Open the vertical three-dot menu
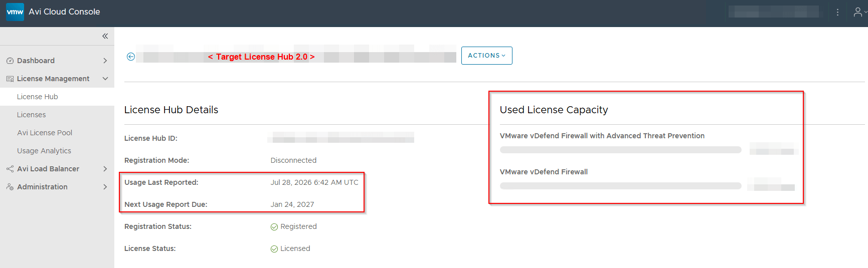This screenshot has height=268, width=868. point(837,12)
